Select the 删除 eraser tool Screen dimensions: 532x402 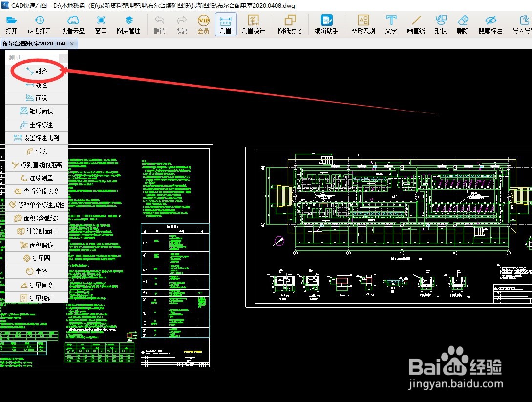pyautogui.click(x=463, y=24)
